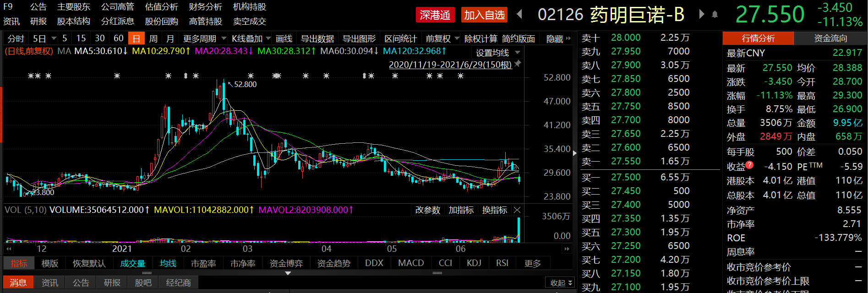
Task: Switch to the 经纪商 bottom tab
Action: click(x=179, y=282)
